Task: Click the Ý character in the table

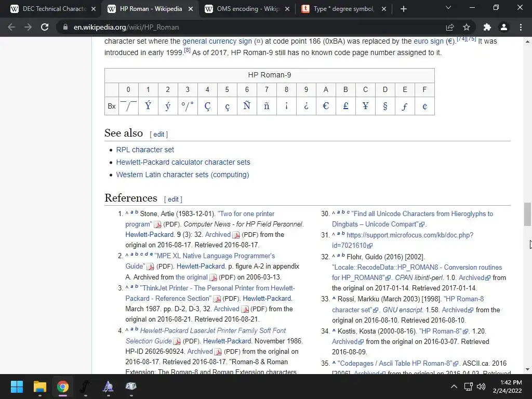Action: point(148,105)
